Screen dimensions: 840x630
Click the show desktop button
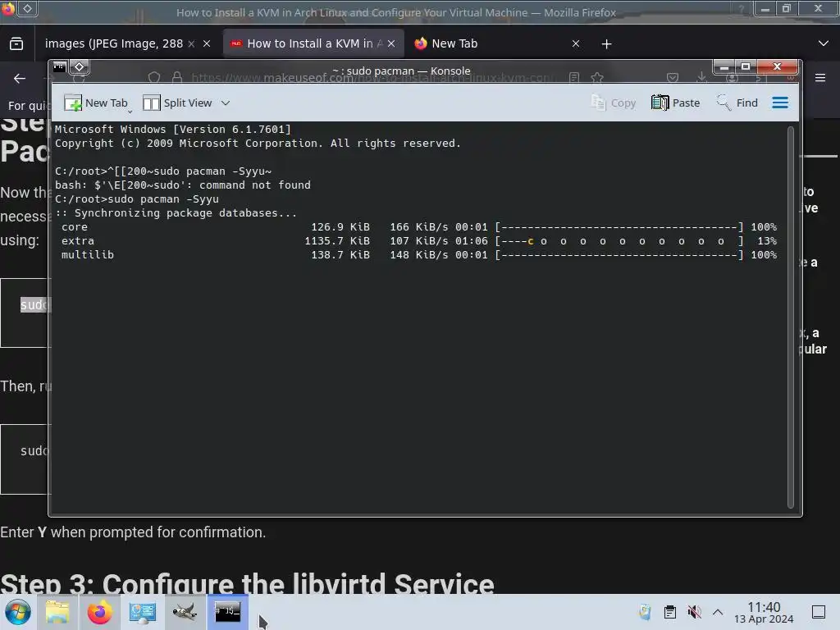coord(819,612)
